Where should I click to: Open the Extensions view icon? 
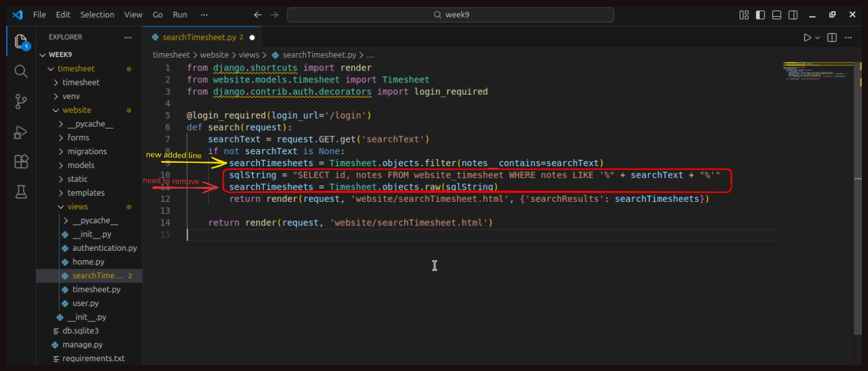[21, 162]
